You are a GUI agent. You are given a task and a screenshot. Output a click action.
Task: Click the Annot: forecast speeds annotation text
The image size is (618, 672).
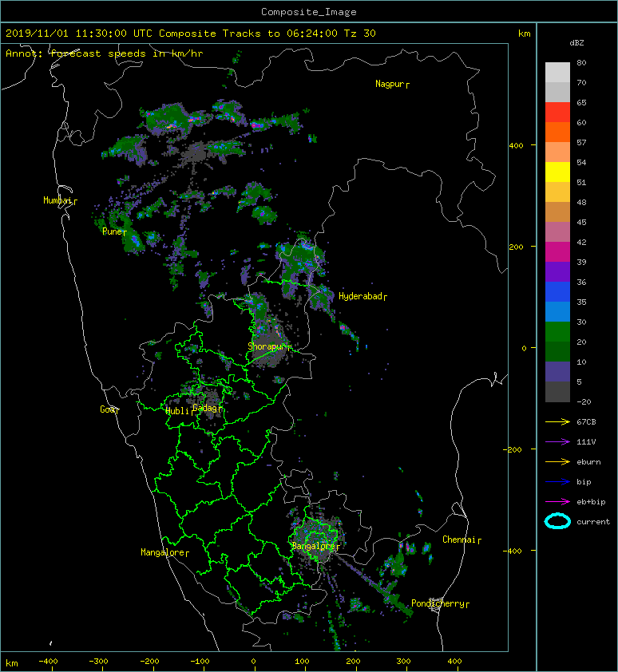point(105,53)
